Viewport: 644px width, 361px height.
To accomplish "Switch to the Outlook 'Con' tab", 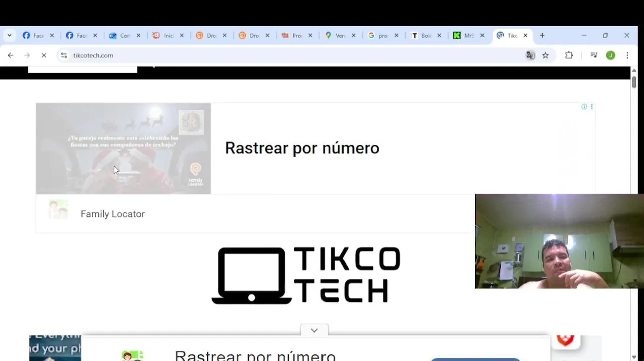I will coord(120,36).
